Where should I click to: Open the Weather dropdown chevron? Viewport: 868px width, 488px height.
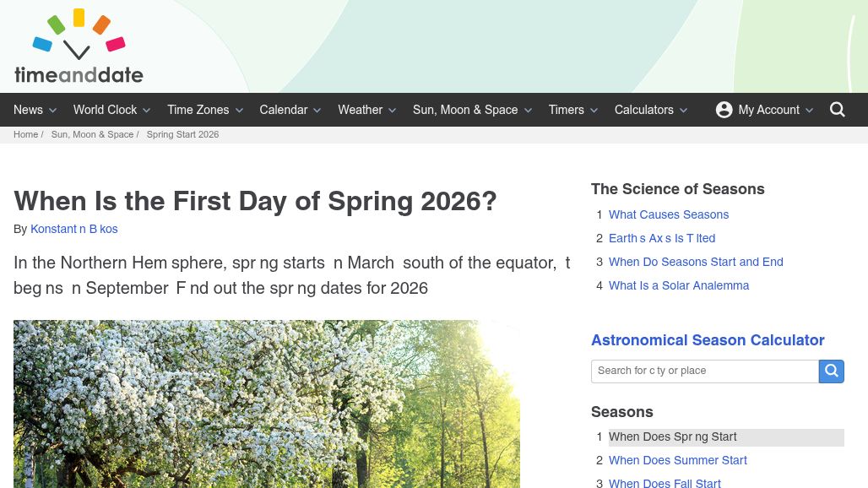392,111
